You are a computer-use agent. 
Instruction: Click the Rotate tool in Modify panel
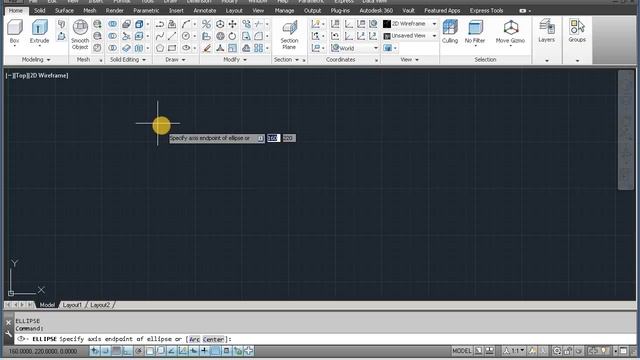(232, 36)
